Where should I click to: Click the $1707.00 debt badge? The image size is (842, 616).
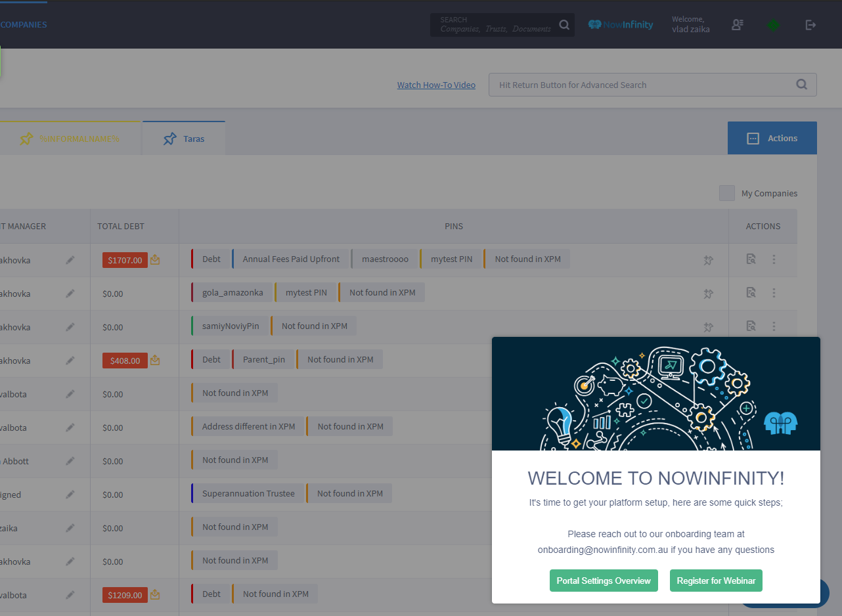(x=125, y=260)
